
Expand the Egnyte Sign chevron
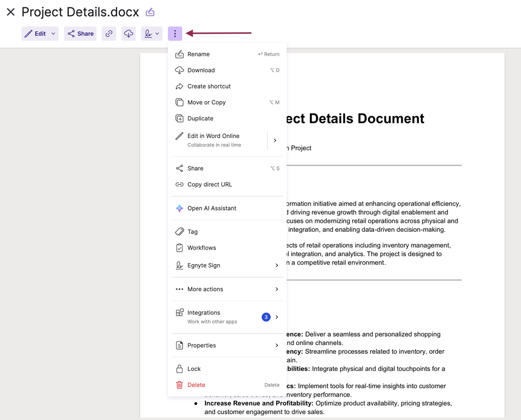point(277,265)
